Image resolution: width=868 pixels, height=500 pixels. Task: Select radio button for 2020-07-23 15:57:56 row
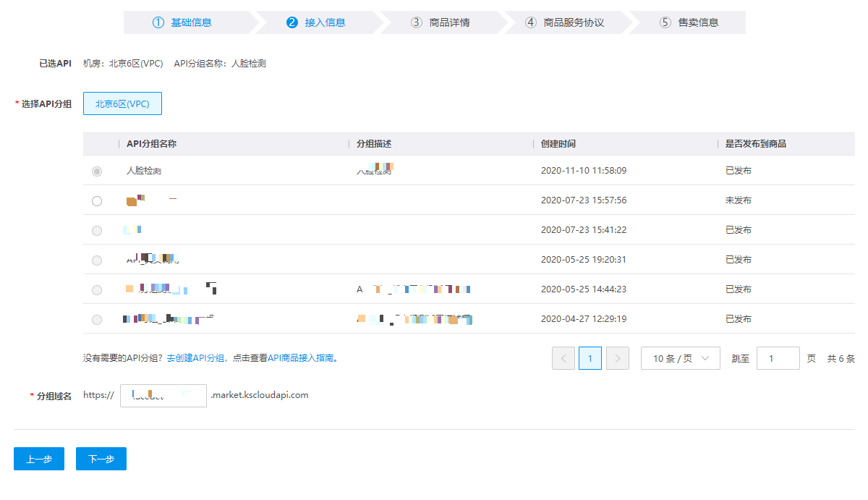pos(97,201)
